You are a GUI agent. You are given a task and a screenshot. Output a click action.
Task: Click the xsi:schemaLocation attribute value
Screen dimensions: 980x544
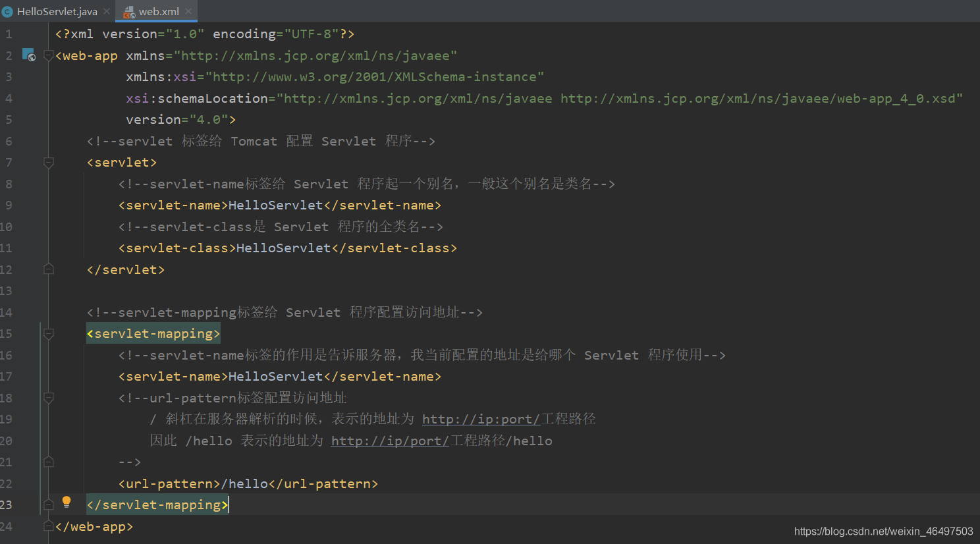(x=620, y=98)
